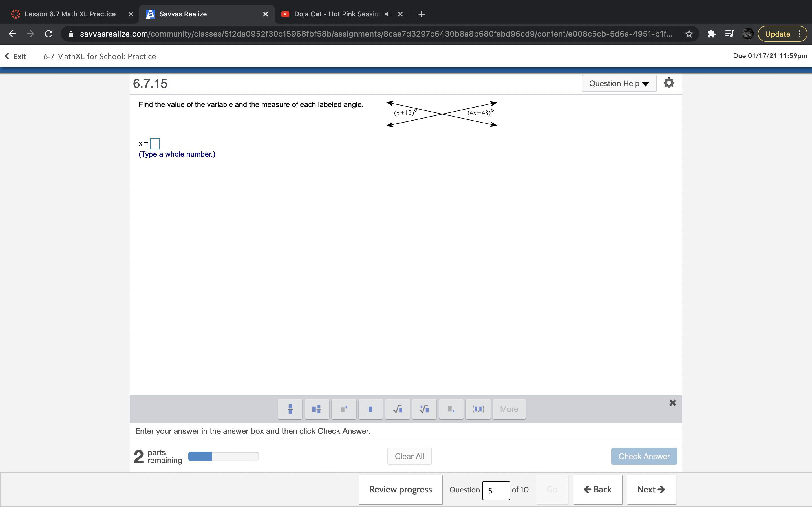
Task: Switch to the Doja Cat YouTube tab
Action: pos(336,14)
